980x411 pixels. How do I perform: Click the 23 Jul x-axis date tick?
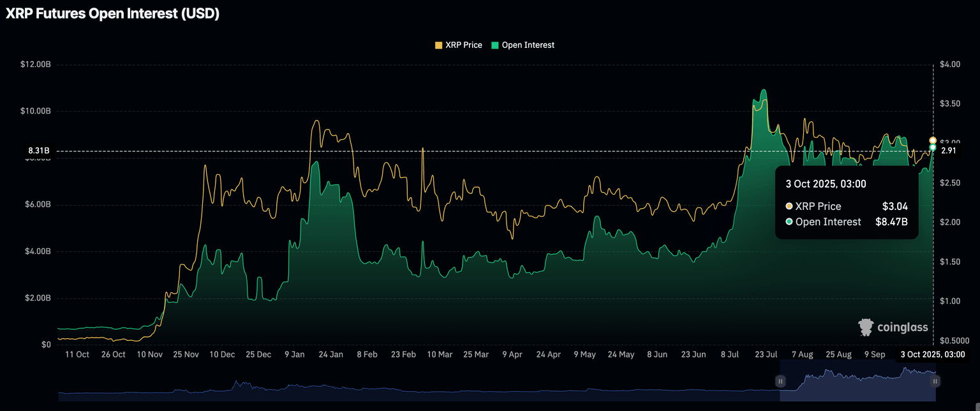pos(766,354)
